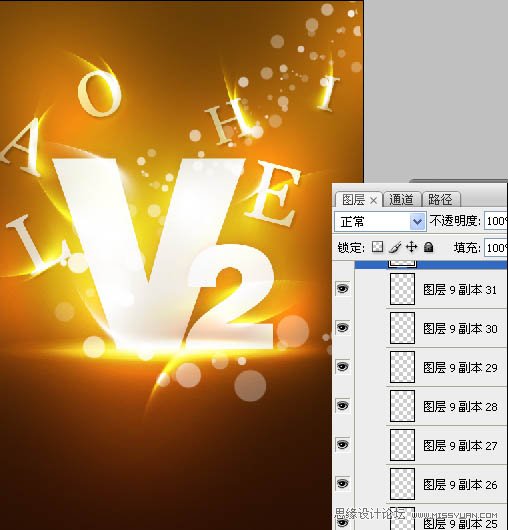Switch to the 通道 tab
Image resolution: width=508 pixels, height=530 pixels.
coord(402,199)
